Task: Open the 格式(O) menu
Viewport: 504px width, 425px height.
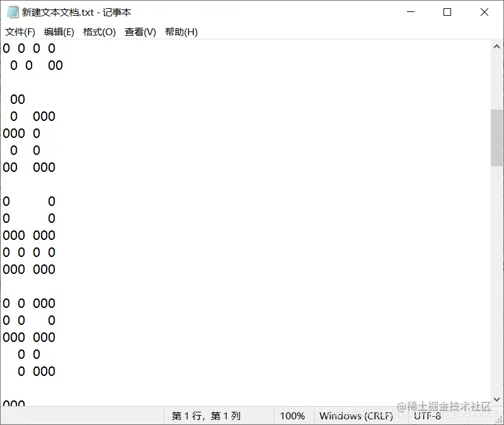Action: [x=99, y=32]
